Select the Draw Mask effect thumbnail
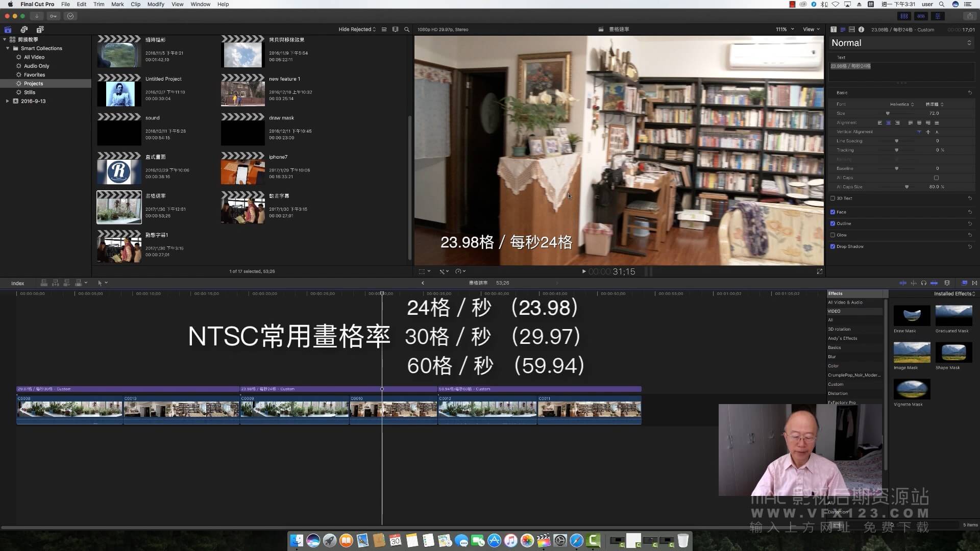This screenshot has height=551, width=980. coord(912,316)
